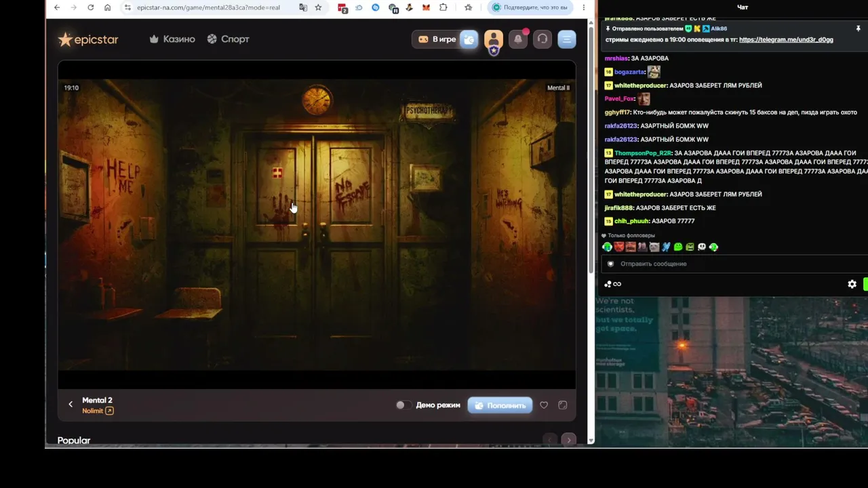This screenshot has height=488, width=868.
Task: Add Mental 2 to favorites with heart
Action: pos(544,405)
